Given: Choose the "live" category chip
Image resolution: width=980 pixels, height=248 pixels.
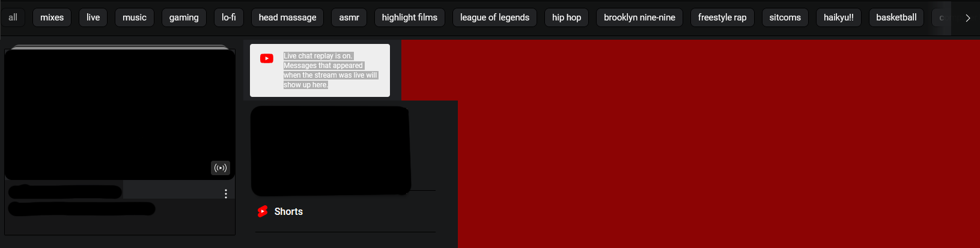Looking at the screenshot, I should click(x=93, y=17).
